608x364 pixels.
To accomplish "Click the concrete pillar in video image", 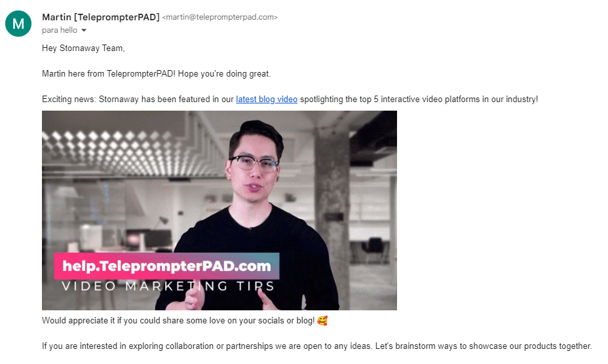I will click(332, 217).
